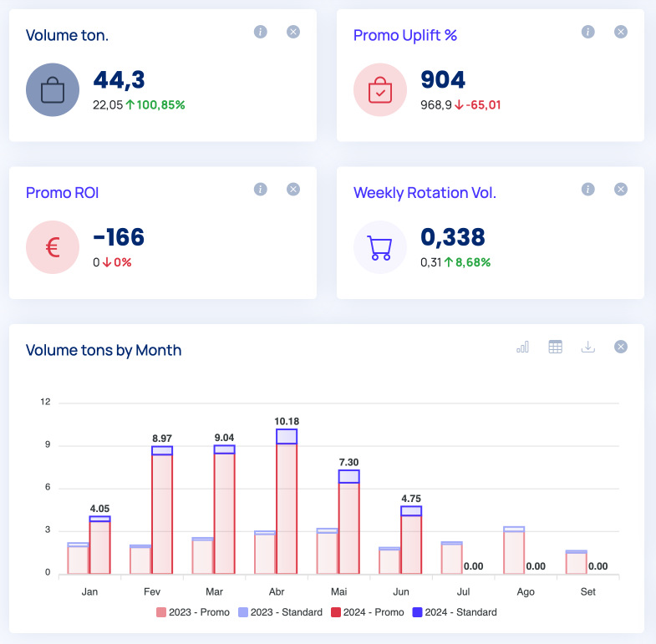The height and width of the screenshot is (644, 656).
Task: Open the Promo Uplift % title link
Action: 404,35
